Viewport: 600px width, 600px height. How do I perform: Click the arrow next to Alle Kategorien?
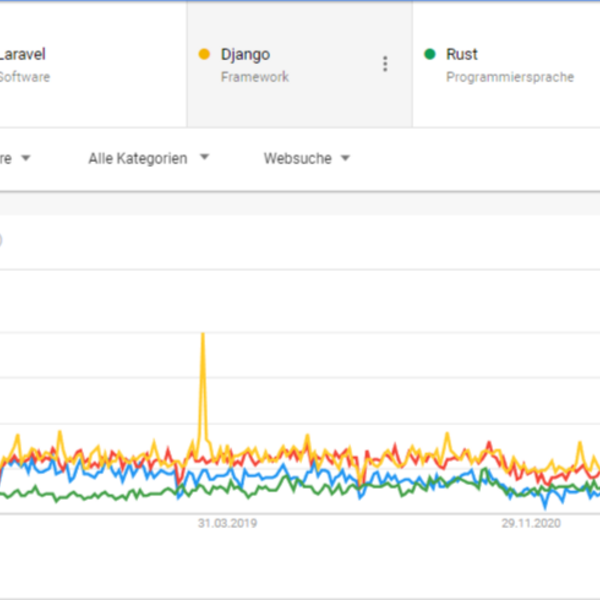204,158
